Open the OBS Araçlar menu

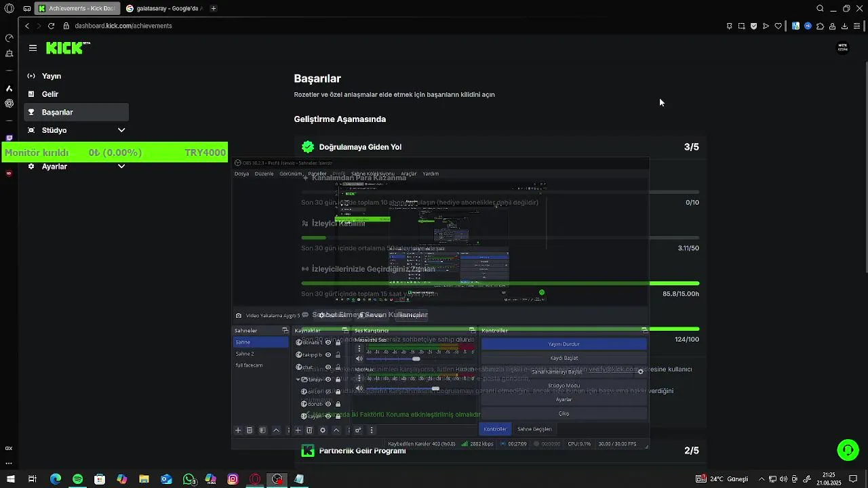click(x=408, y=174)
